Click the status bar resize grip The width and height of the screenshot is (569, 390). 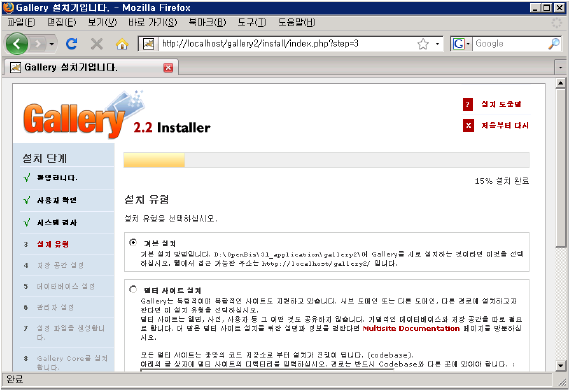[x=561, y=381]
